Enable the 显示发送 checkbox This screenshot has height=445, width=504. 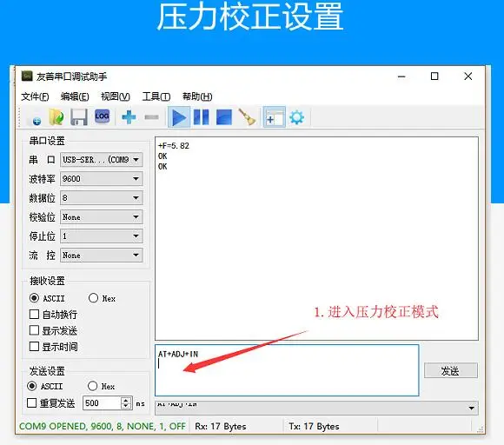(34, 330)
